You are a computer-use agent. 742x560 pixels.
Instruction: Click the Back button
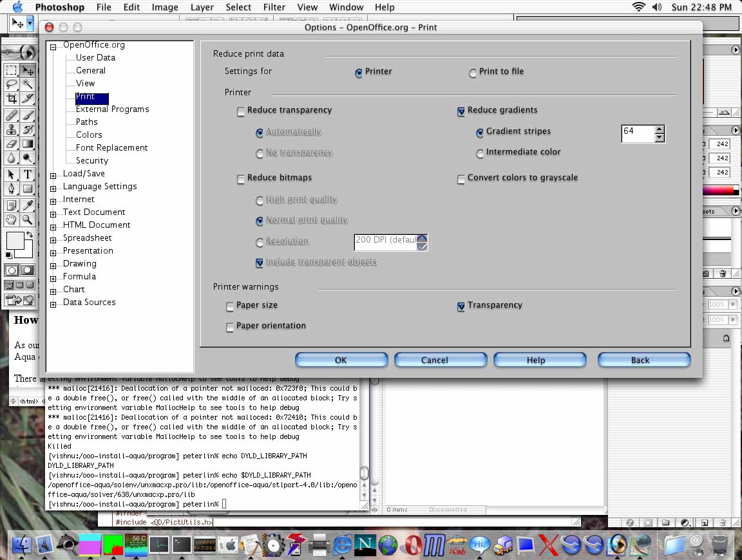[644, 360]
